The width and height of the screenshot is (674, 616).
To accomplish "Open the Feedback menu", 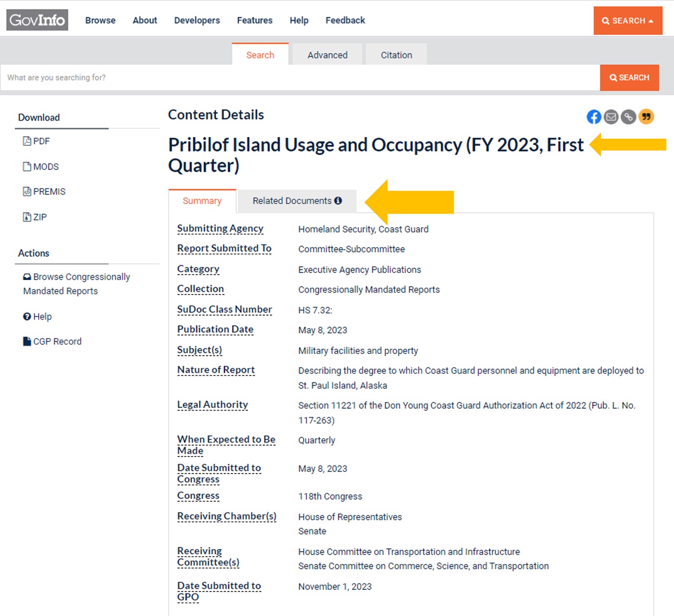I will tap(345, 20).
